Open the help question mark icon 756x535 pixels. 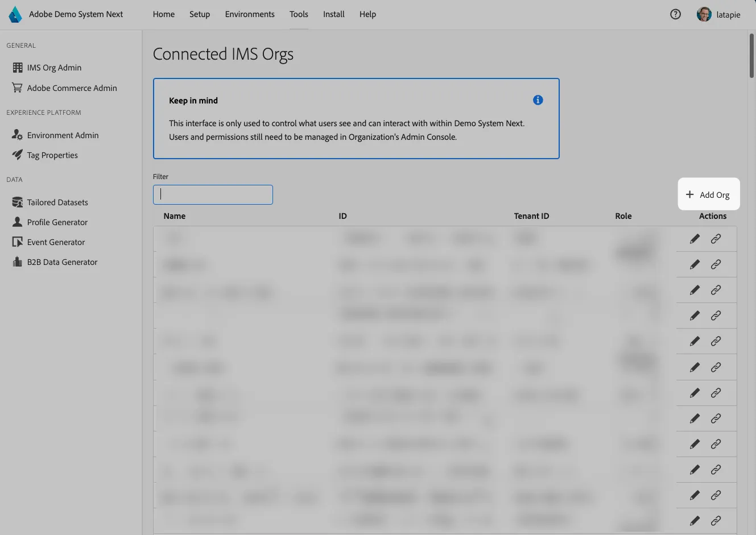[x=675, y=14]
